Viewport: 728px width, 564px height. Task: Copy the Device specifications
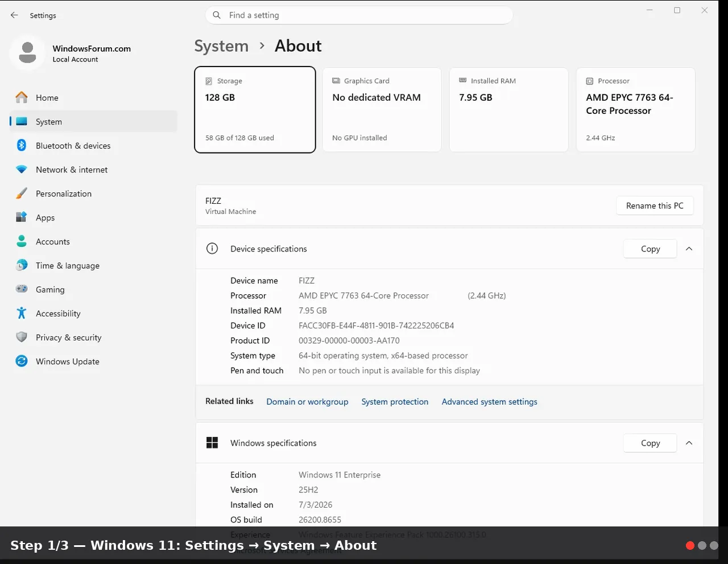click(650, 249)
